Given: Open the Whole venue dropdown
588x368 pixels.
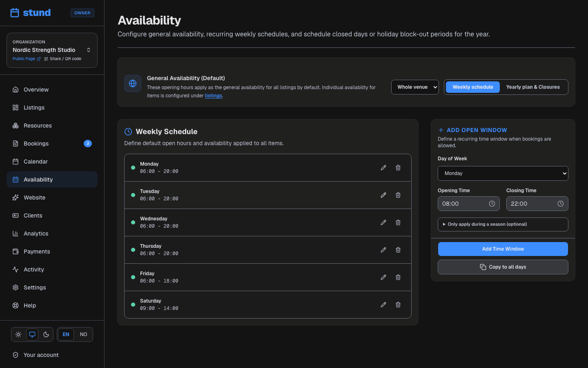Looking at the screenshot, I should 415,87.
